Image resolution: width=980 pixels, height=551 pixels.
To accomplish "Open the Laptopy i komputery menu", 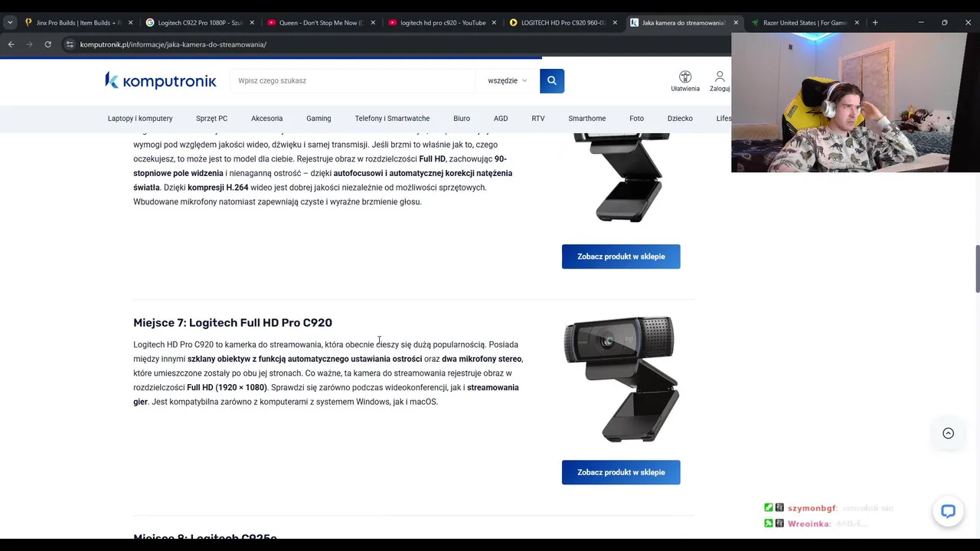I will [x=140, y=119].
